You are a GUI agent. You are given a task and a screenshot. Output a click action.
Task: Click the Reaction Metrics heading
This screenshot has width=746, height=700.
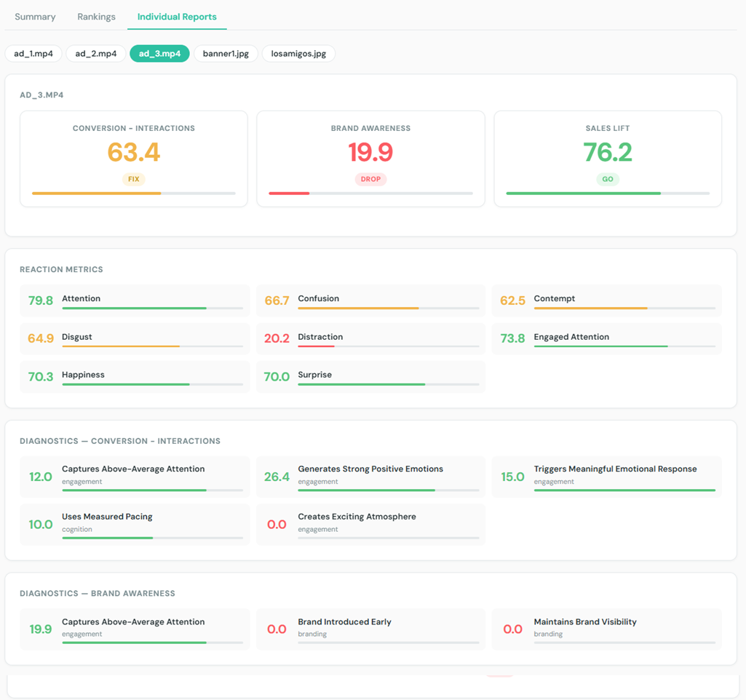pos(61,270)
